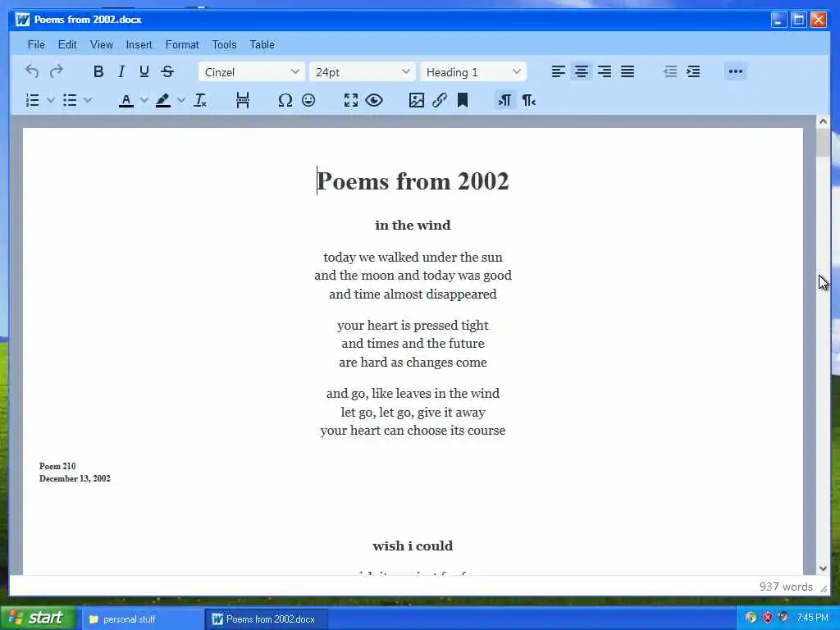This screenshot has height=630, width=840.
Task: Click the taskbar clock showing 7:45 PM
Action: 812,618
